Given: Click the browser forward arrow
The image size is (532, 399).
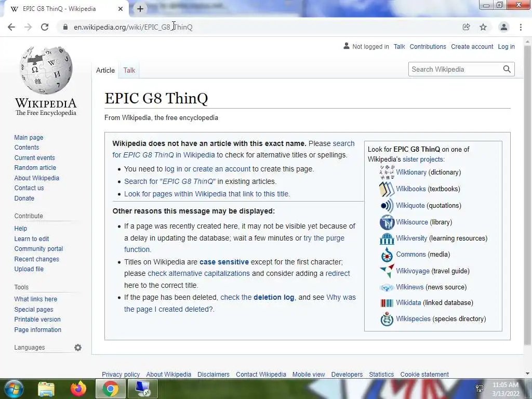Looking at the screenshot, I should [x=28, y=27].
